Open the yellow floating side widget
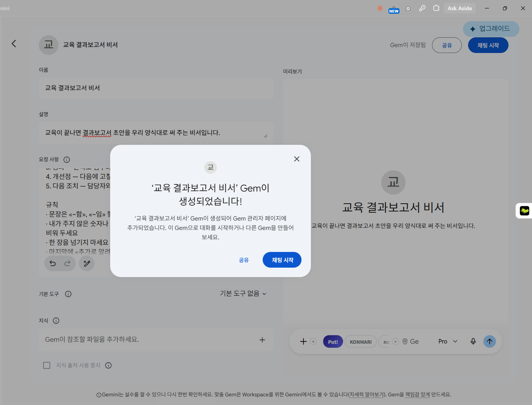 (x=524, y=211)
